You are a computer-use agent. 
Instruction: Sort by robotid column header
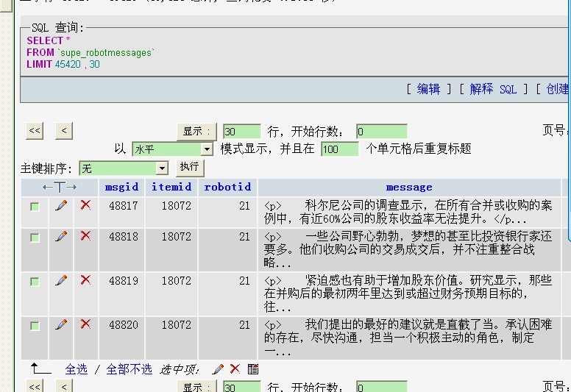227,187
